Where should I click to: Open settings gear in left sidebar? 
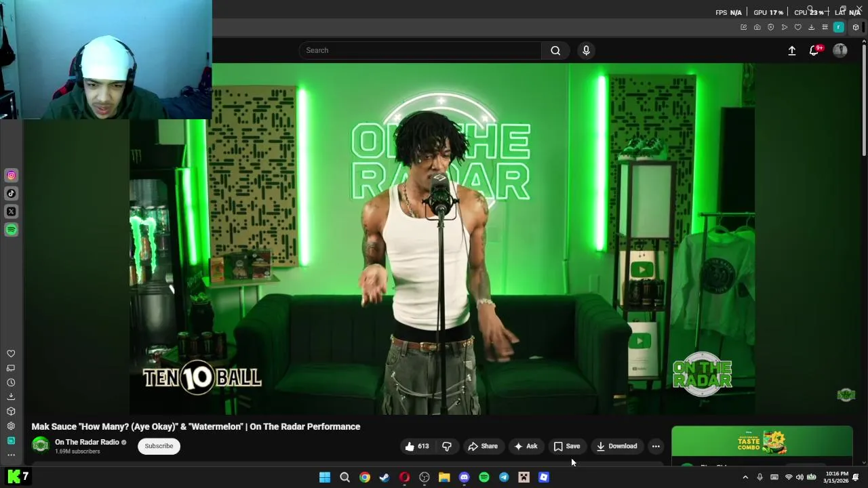coord(11,426)
